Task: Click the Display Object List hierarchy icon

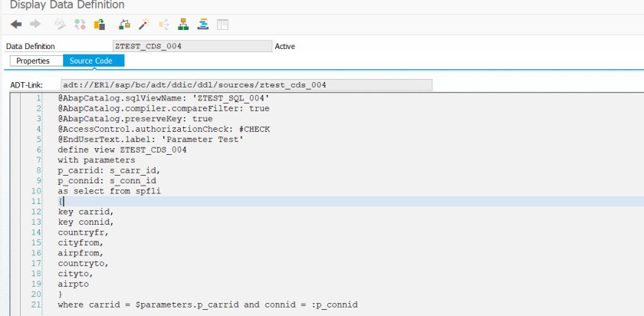Action: coord(183,25)
